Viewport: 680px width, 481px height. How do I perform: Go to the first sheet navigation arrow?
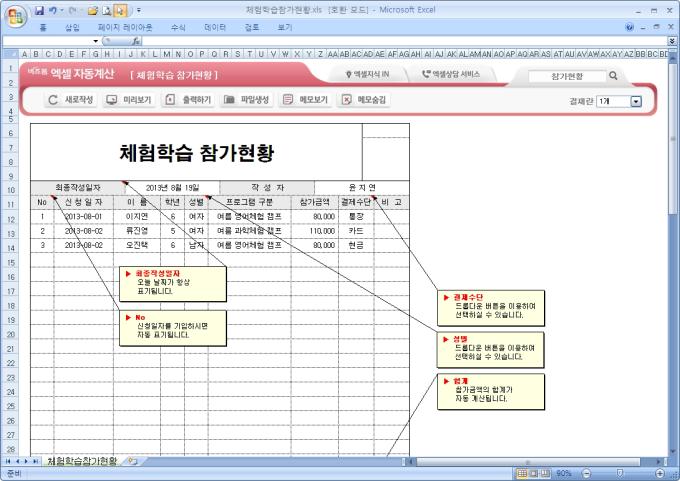(7, 461)
